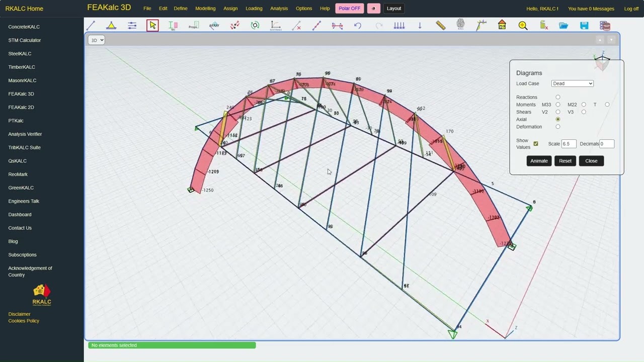This screenshot has height=362, width=644.
Task: Open the Options menu
Action: (304, 9)
